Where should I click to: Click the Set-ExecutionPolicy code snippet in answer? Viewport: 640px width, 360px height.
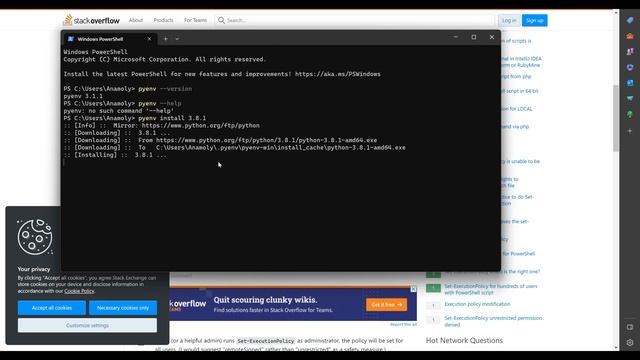(x=266, y=341)
